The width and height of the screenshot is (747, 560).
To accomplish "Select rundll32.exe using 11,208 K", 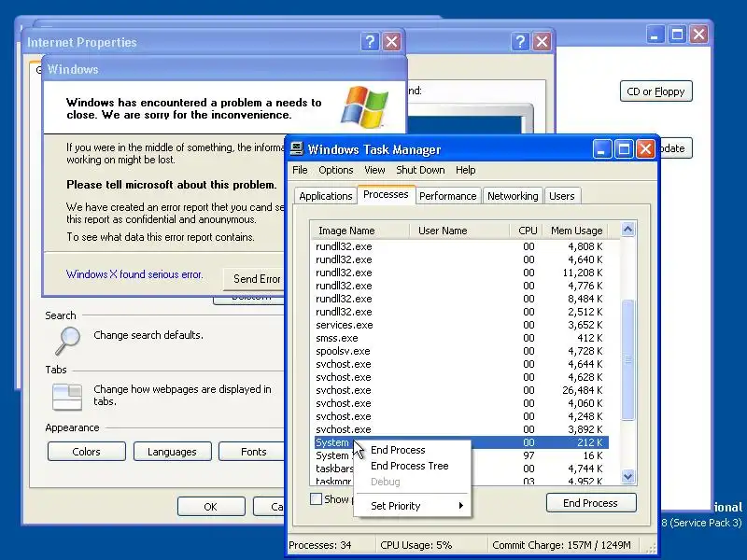I will (460, 273).
